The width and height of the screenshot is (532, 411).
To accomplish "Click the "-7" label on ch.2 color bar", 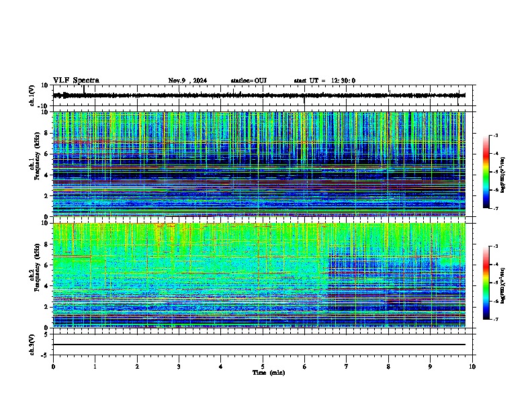I will tap(495, 319).
